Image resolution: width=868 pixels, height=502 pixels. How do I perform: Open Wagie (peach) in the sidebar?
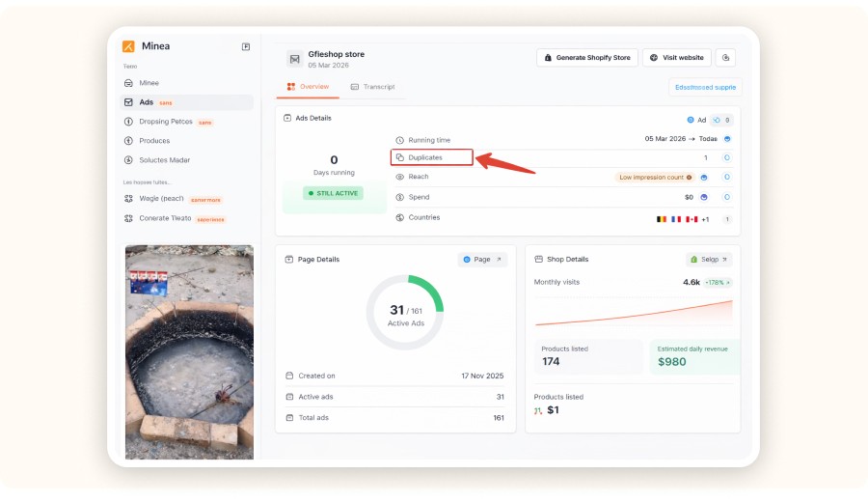pos(187,199)
